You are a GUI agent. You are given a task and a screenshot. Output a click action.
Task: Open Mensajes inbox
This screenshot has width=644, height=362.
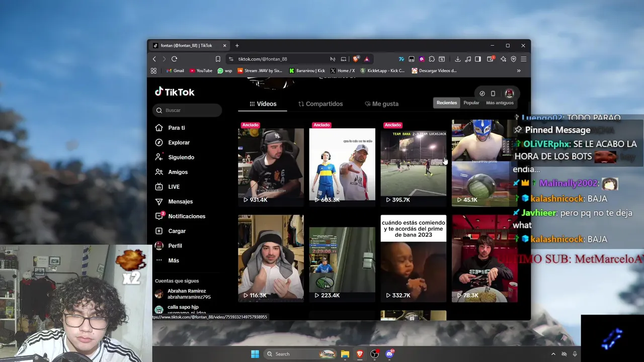point(180,202)
